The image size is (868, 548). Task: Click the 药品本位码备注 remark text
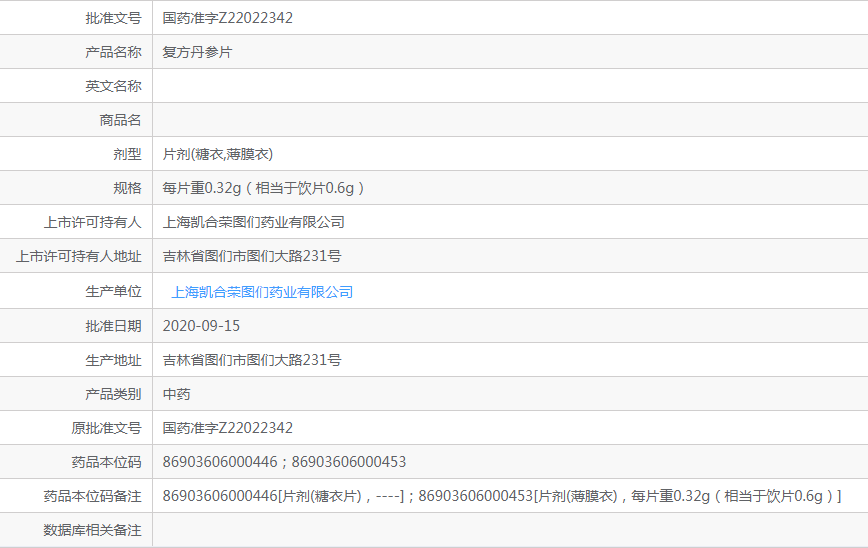(501, 496)
